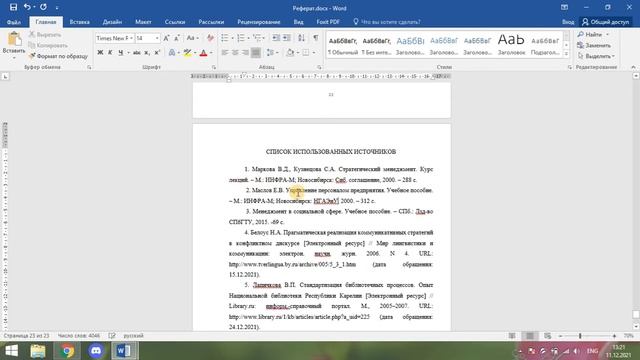This screenshot has width=640, height=360.
Task: Click the Redo icon in title bar
Action: pyautogui.click(x=43, y=7)
